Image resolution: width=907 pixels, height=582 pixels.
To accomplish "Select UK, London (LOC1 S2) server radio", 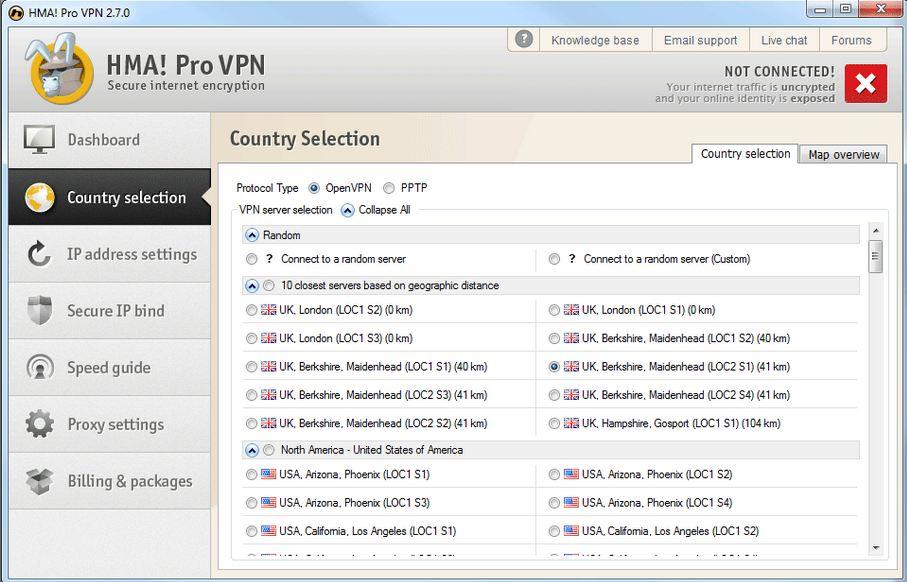I will pyautogui.click(x=251, y=310).
